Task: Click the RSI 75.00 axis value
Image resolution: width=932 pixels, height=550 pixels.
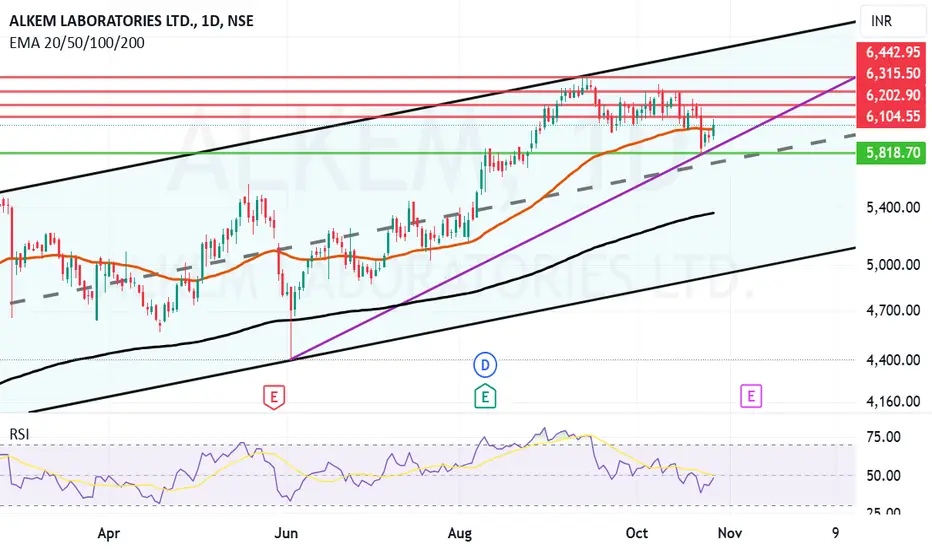Action: point(884,437)
